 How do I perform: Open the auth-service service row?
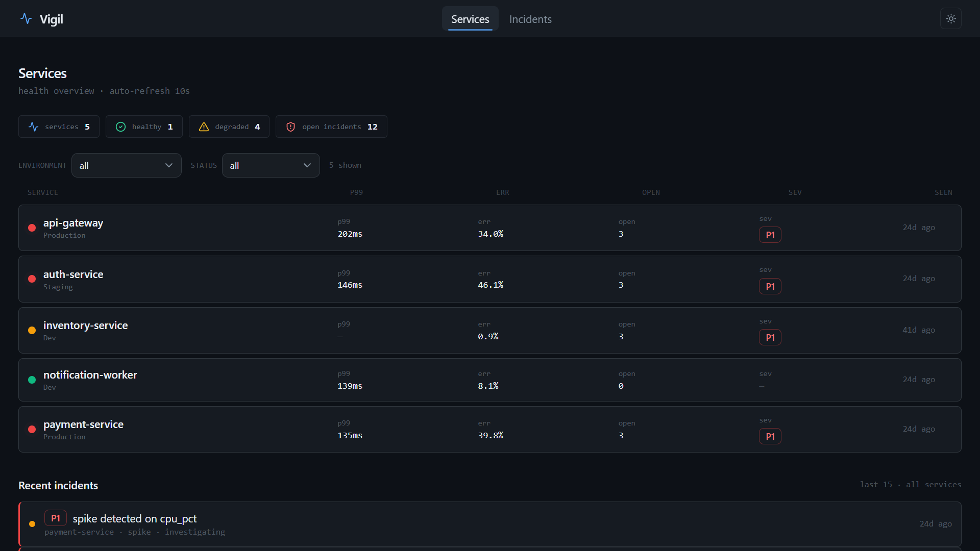pyautogui.click(x=490, y=279)
